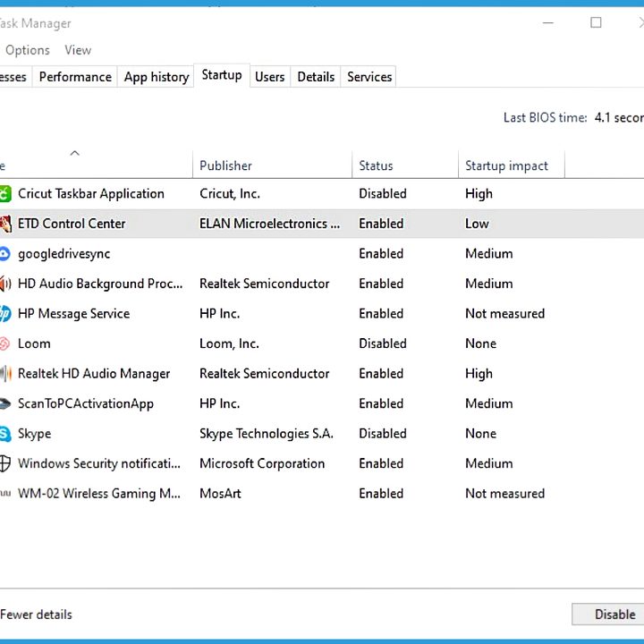Screen dimensions: 644x644
Task: Click MosArt publisher cell
Action: coord(220,494)
